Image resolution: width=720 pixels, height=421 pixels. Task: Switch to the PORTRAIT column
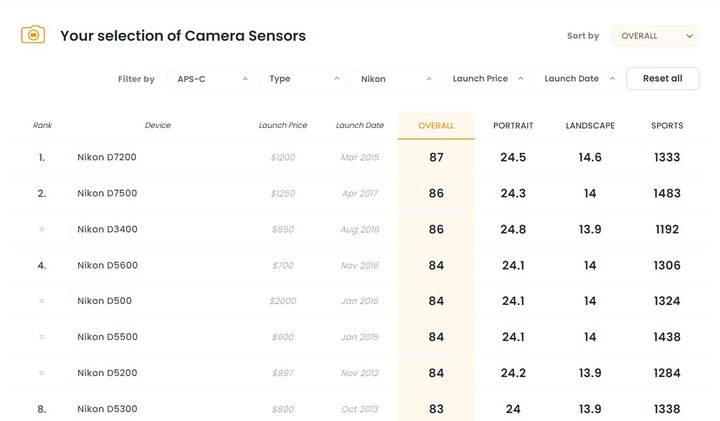(513, 126)
